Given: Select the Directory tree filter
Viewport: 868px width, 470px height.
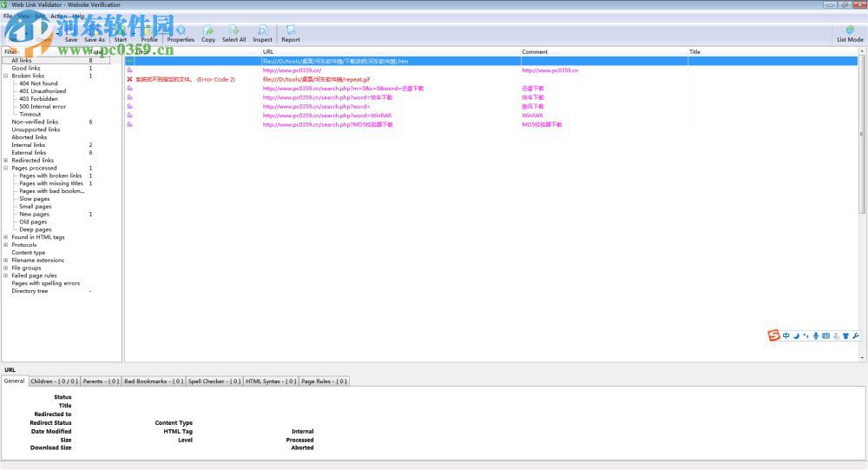Looking at the screenshot, I should pos(30,291).
